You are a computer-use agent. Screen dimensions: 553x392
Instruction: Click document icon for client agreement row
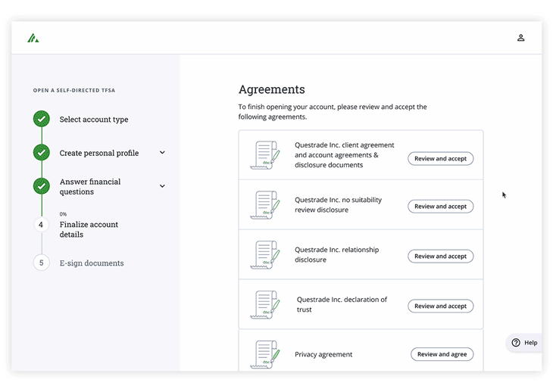265,155
